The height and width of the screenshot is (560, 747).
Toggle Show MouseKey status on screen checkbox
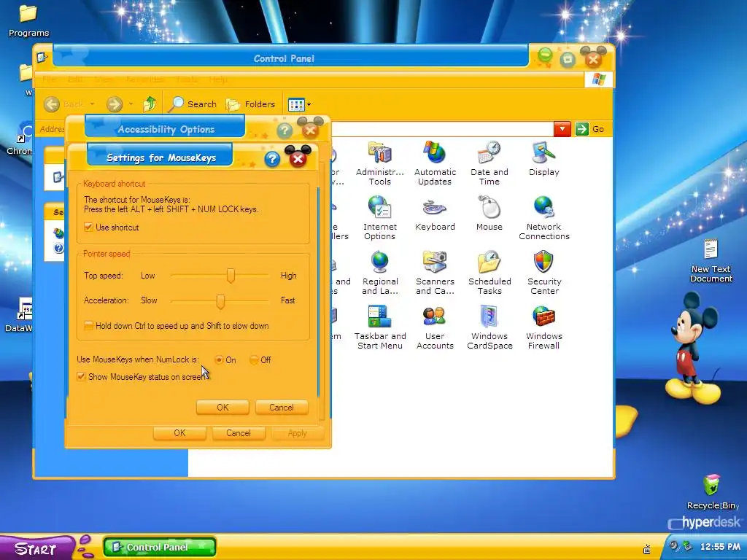pyautogui.click(x=81, y=377)
